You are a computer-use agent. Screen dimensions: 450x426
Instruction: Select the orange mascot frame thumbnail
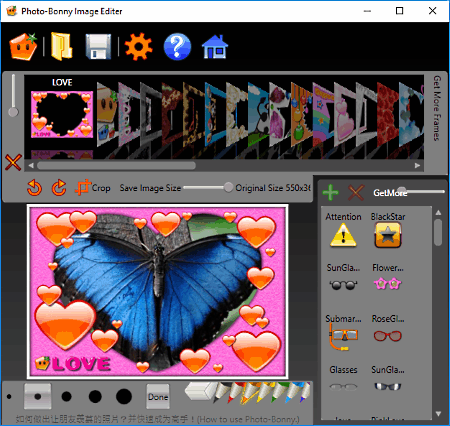[x=107, y=114]
